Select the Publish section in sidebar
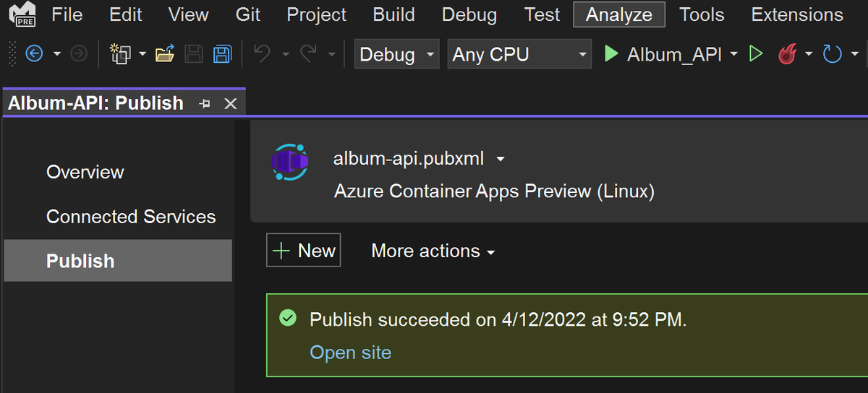 (x=117, y=261)
